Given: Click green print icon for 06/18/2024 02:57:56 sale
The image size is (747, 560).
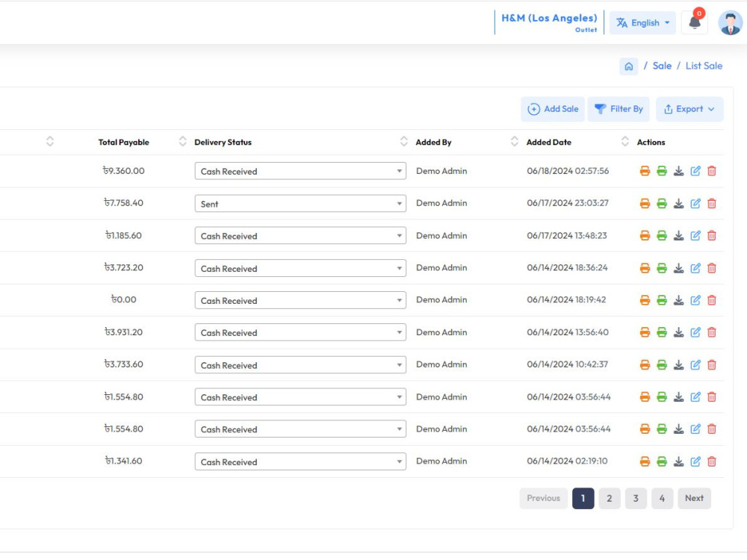Looking at the screenshot, I should pyautogui.click(x=662, y=171).
